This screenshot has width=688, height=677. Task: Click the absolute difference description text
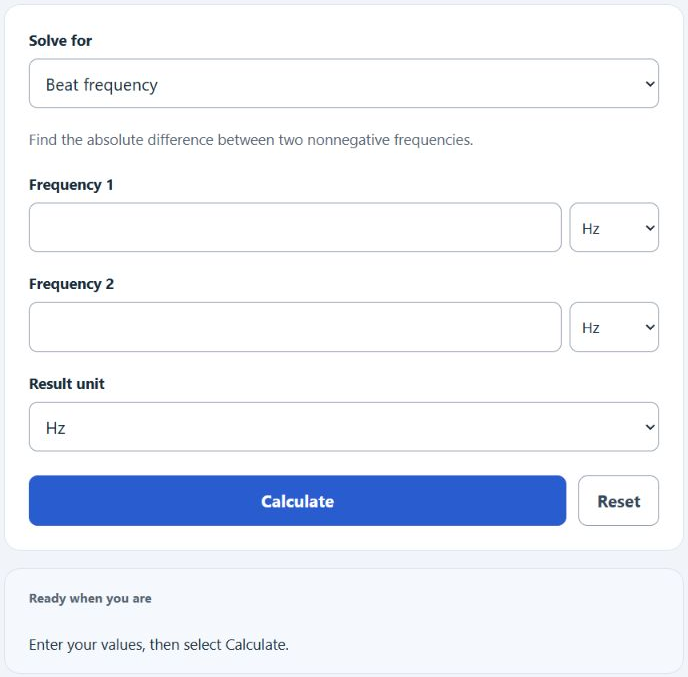point(251,140)
